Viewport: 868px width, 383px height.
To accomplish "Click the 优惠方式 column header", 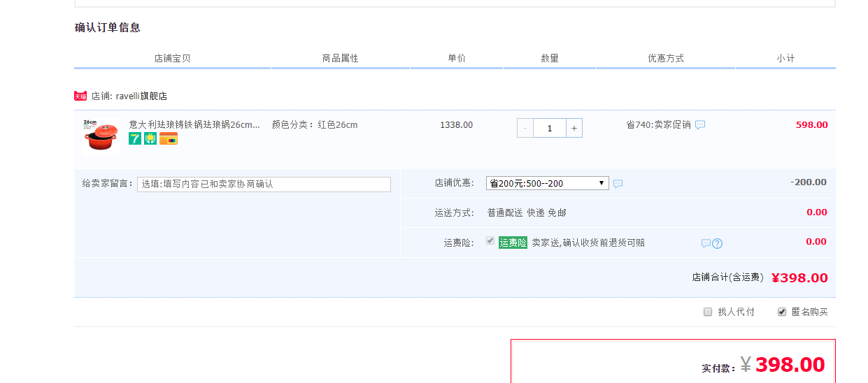I will coord(665,59).
